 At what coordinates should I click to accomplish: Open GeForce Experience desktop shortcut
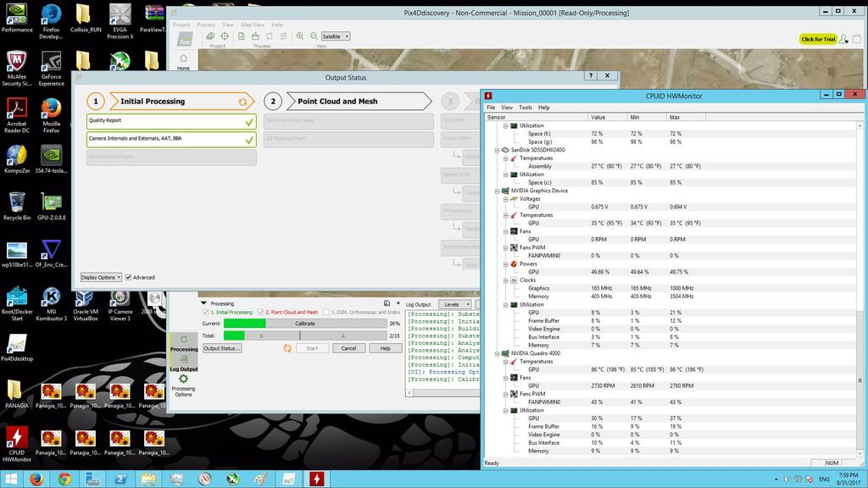point(51,69)
